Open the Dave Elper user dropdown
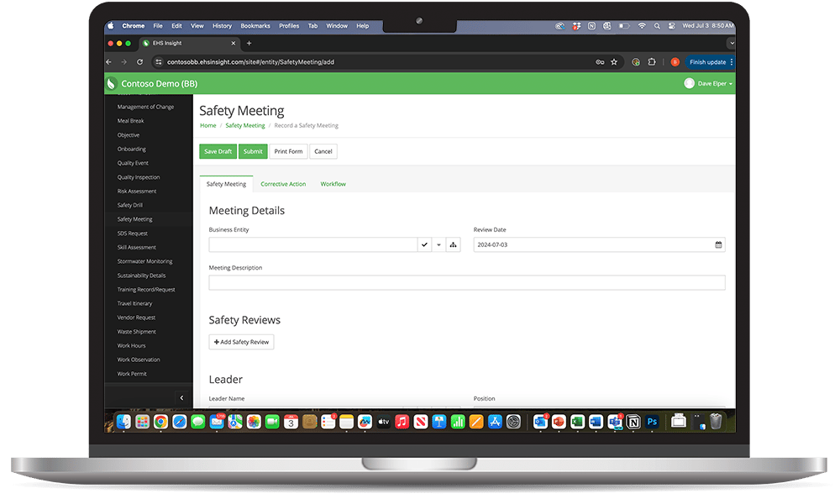The image size is (840, 504). pyautogui.click(x=713, y=83)
